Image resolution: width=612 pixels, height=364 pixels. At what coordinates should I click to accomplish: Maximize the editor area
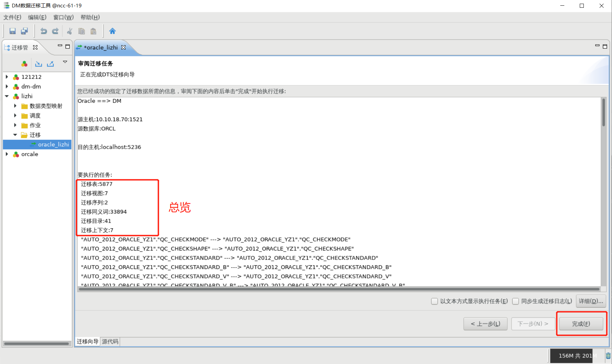pyautogui.click(x=605, y=46)
